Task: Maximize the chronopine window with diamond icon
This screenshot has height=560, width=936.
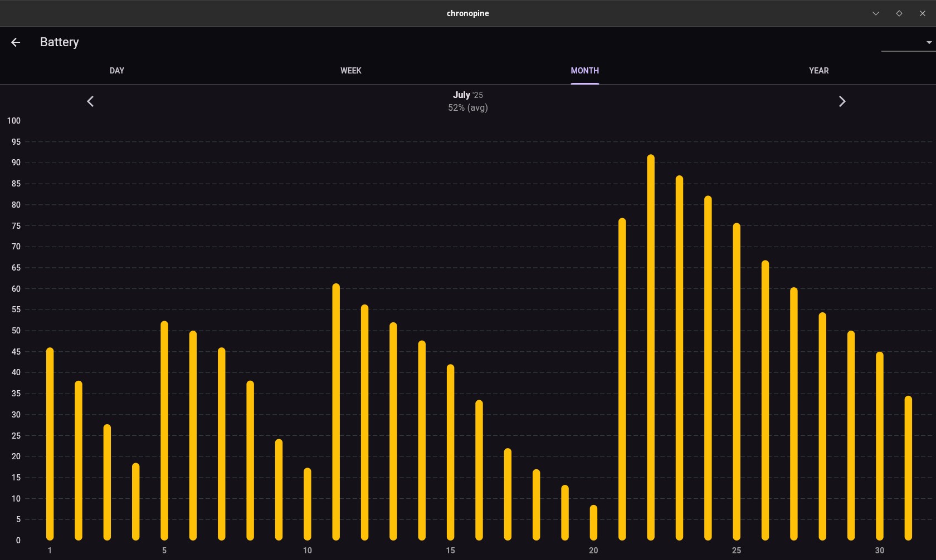Action: point(899,13)
